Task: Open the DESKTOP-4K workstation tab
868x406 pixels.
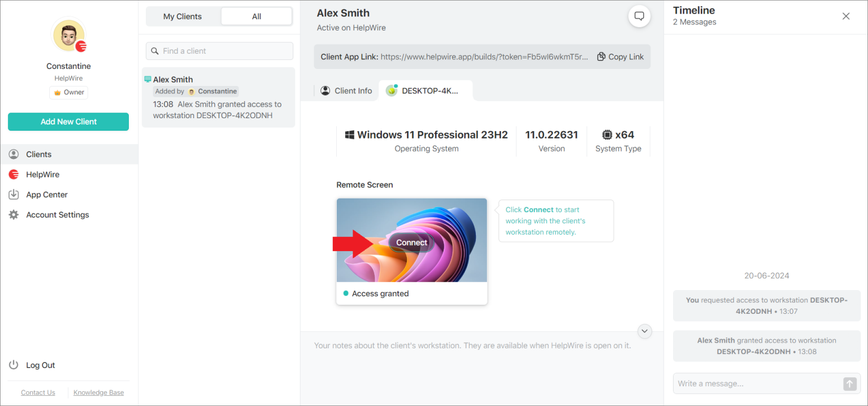Action: pos(426,90)
